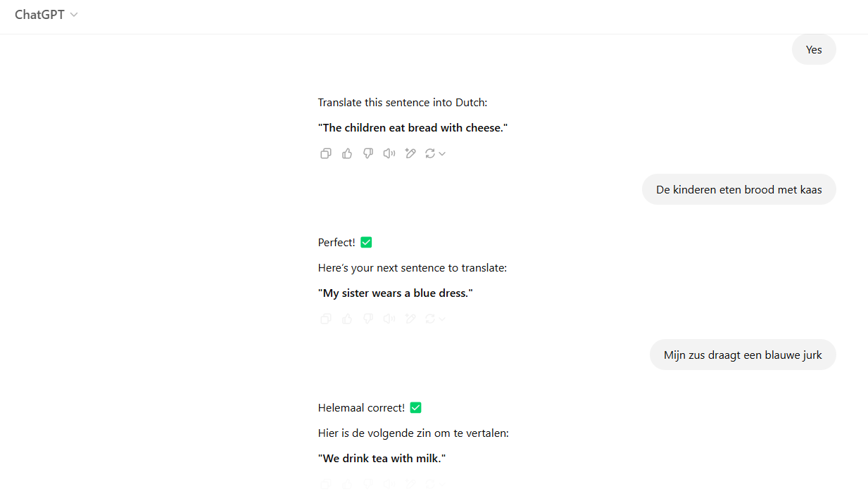
Task: Copy the "We drink tea with milk" response
Action: [325, 484]
